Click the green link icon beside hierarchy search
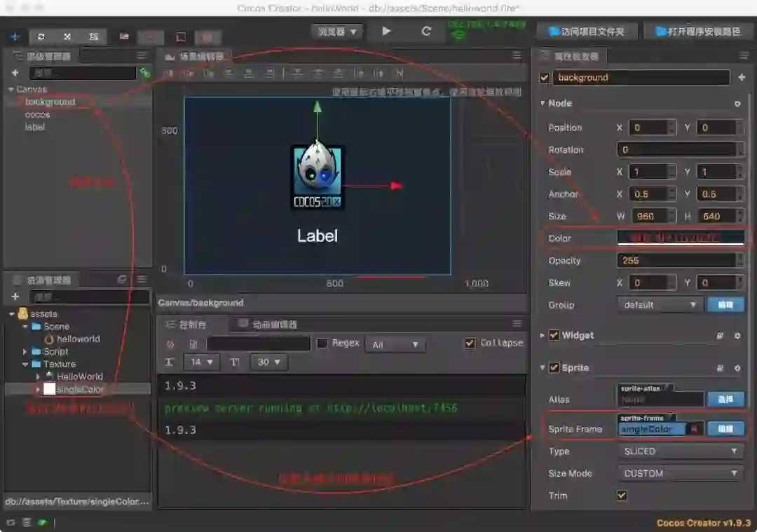Image resolution: width=757 pixels, height=532 pixels. (x=145, y=73)
